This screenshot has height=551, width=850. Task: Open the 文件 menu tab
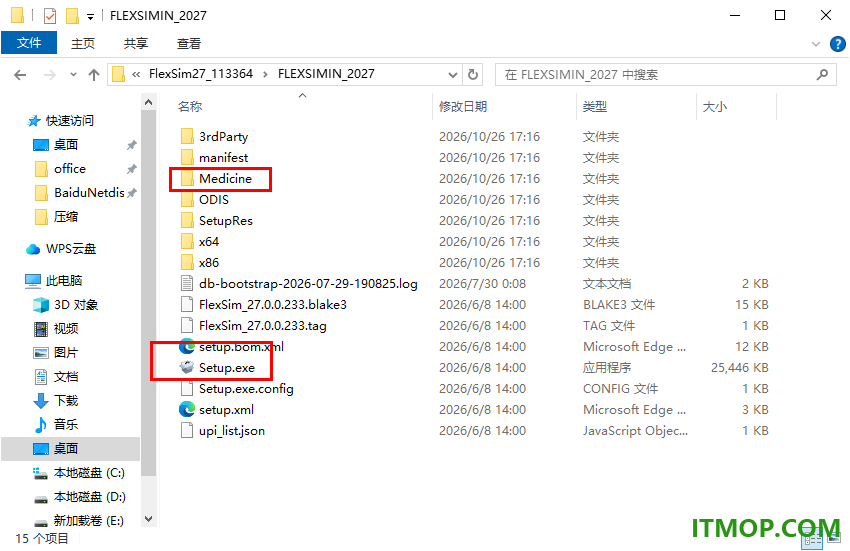point(29,43)
